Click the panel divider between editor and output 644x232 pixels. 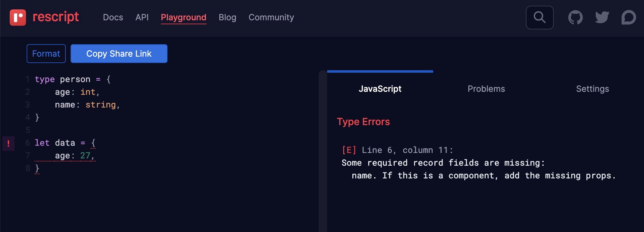coord(323,151)
